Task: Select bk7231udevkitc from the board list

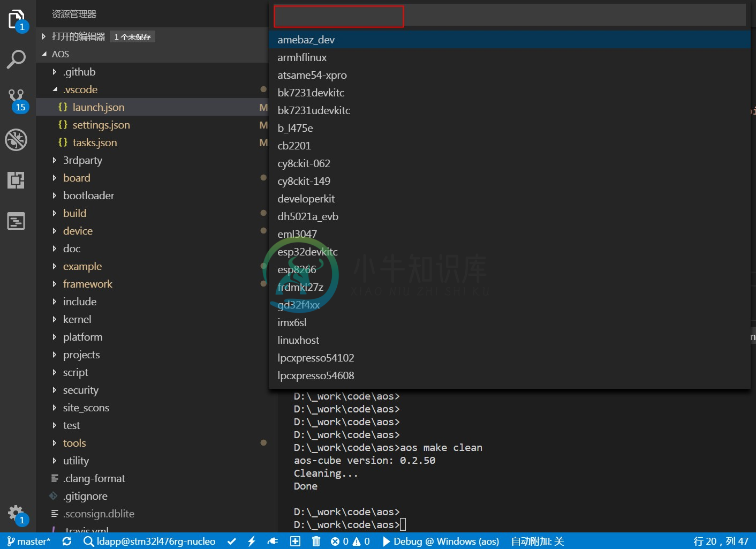Action: pyautogui.click(x=509, y=110)
